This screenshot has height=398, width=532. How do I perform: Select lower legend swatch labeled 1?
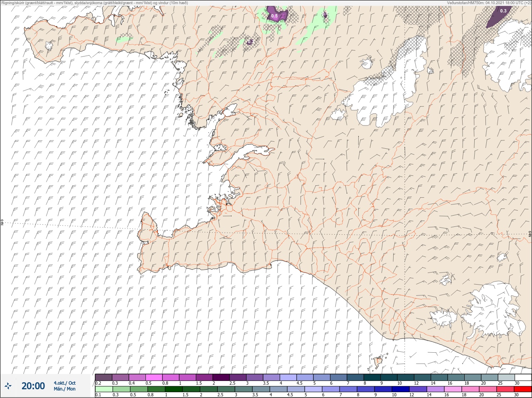click(173, 389)
